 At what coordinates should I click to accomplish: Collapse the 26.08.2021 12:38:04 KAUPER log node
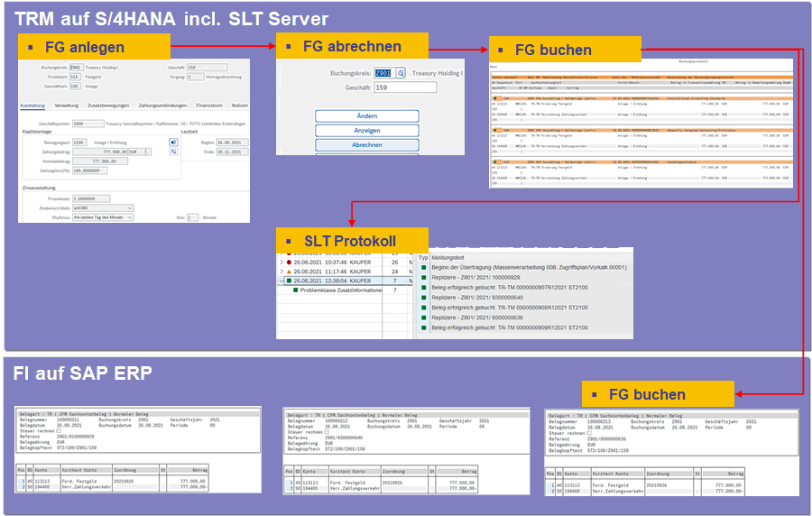point(281,281)
